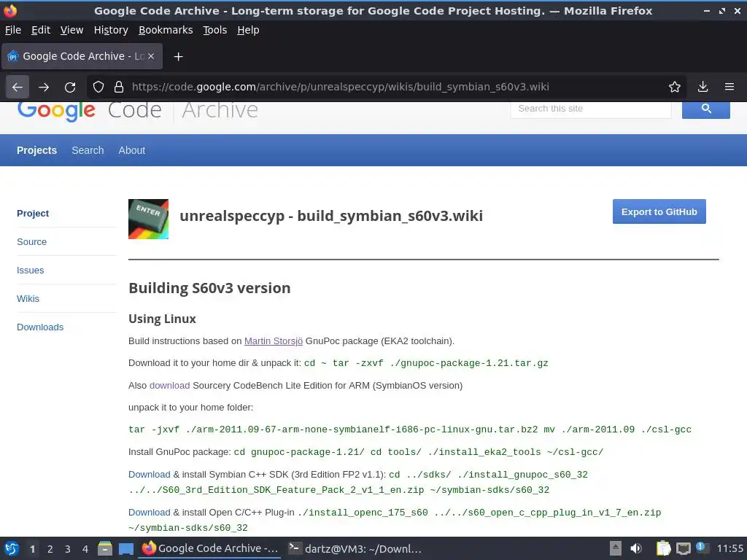This screenshot has height=560, width=747.
Task: Click Download link for Symbian C++ SDK
Action: click(x=149, y=475)
